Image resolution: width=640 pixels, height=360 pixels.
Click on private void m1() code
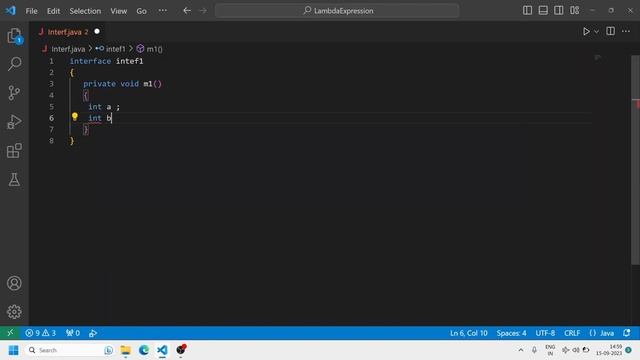coord(122,84)
